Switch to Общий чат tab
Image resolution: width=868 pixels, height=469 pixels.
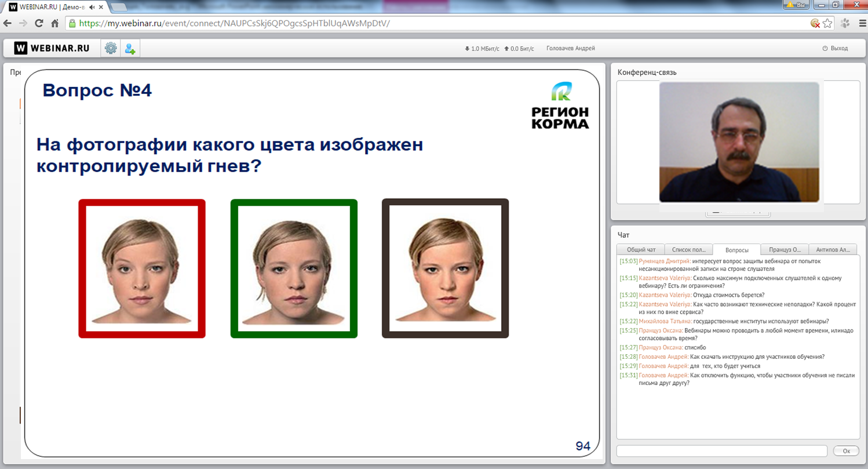click(641, 249)
